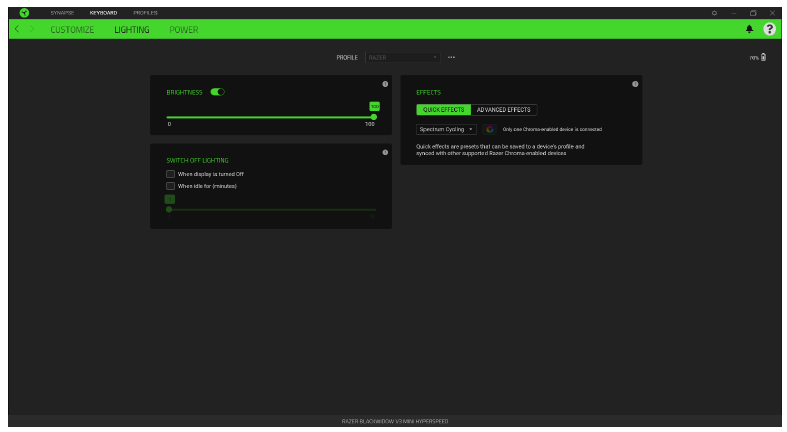Minimize the Synapse window

734,13
